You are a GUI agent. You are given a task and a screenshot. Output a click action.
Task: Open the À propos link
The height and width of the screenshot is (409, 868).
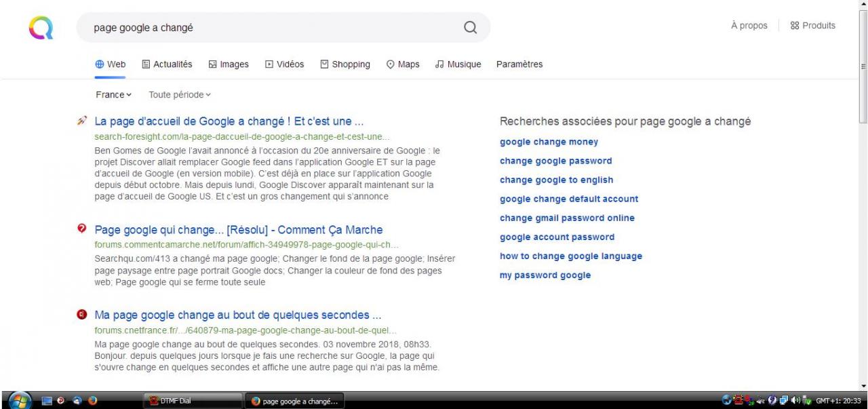tap(749, 26)
